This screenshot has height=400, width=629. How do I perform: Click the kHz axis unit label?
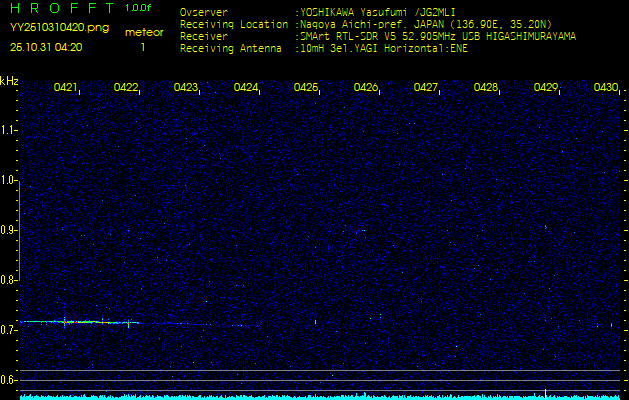click(x=10, y=80)
